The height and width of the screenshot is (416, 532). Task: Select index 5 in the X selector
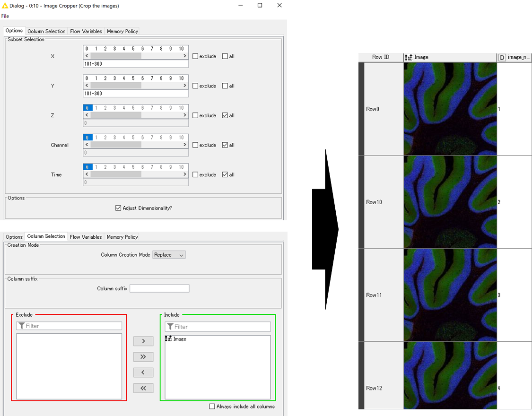[x=133, y=49]
